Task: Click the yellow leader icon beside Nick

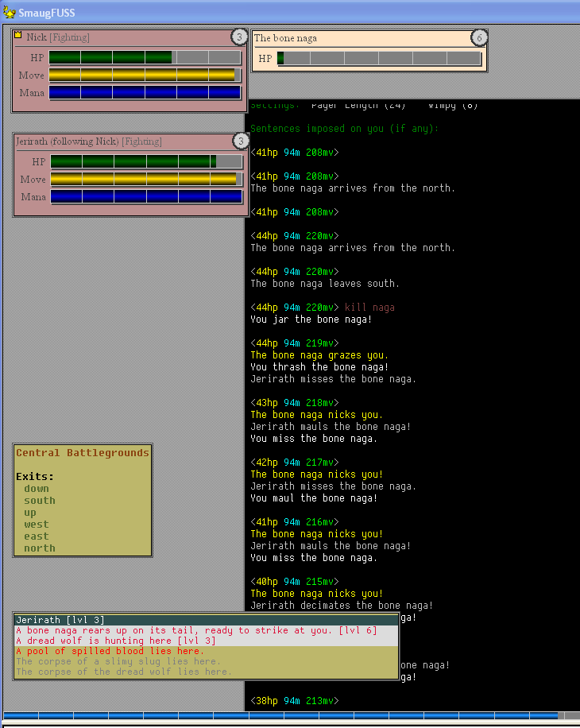Action: click(18, 35)
